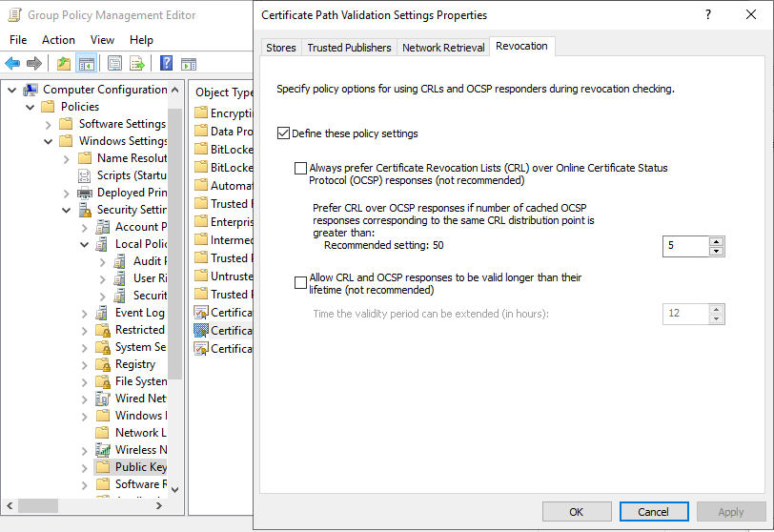This screenshot has width=774, height=532.
Task: Open Help with the blue question mark icon
Action: pyautogui.click(x=166, y=64)
